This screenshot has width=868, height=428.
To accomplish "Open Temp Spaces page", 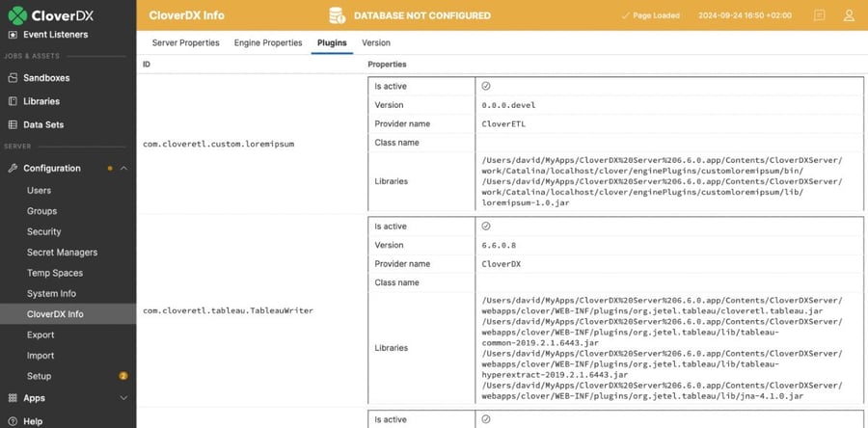I will pos(55,273).
